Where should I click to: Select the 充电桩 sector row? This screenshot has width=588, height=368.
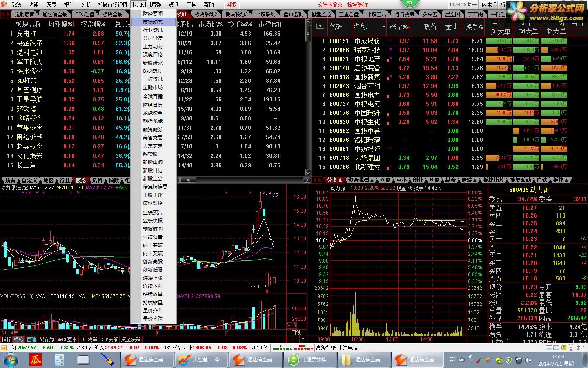tap(153, 34)
